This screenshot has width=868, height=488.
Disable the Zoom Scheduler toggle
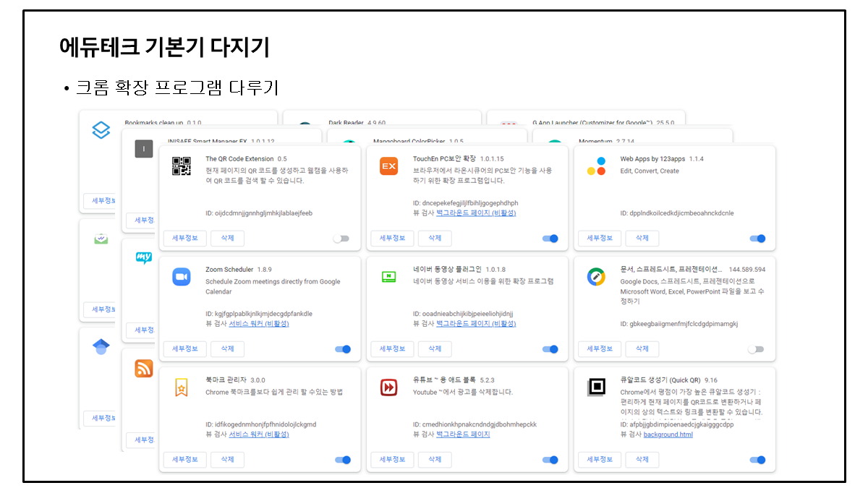pyautogui.click(x=342, y=349)
